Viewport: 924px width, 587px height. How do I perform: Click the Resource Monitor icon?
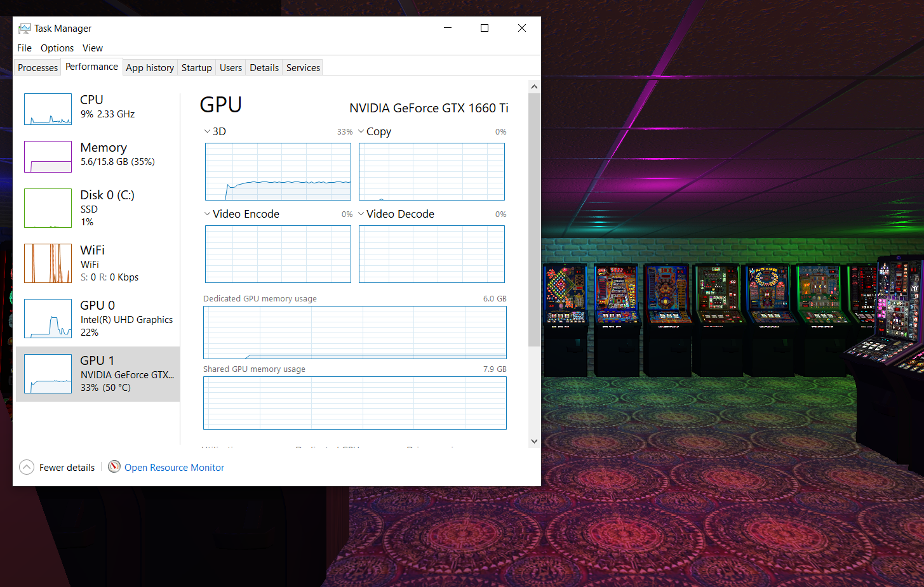(114, 467)
